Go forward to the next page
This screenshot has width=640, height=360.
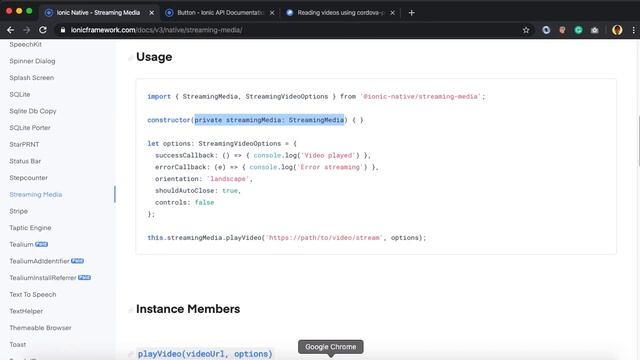(x=27, y=30)
